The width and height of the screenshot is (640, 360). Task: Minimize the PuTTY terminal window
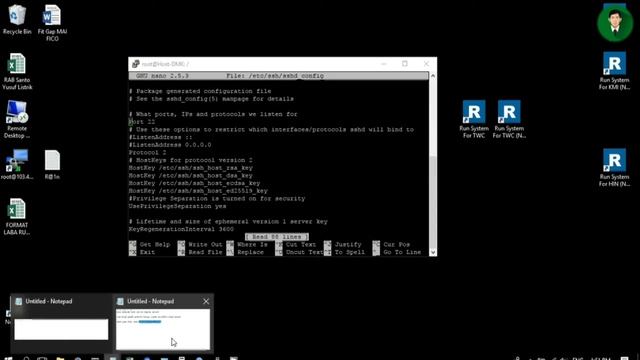pyautogui.click(x=383, y=64)
